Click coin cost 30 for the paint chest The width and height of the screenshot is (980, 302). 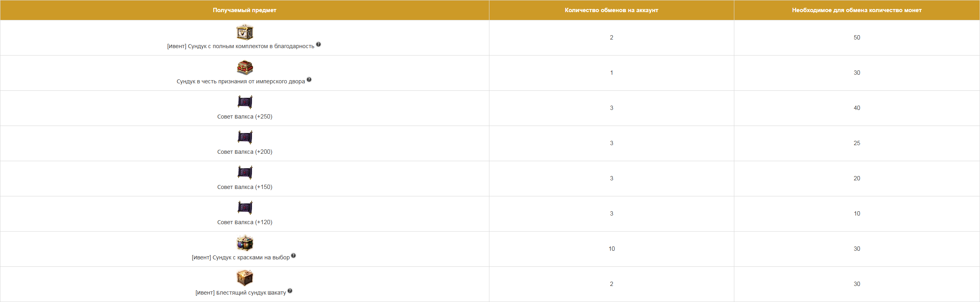[857, 249]
